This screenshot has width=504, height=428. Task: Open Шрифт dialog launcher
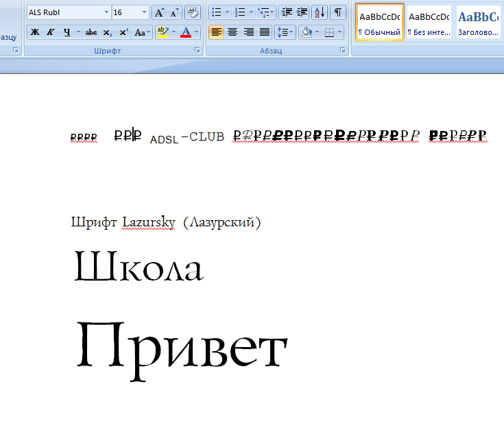coord(197,50)
